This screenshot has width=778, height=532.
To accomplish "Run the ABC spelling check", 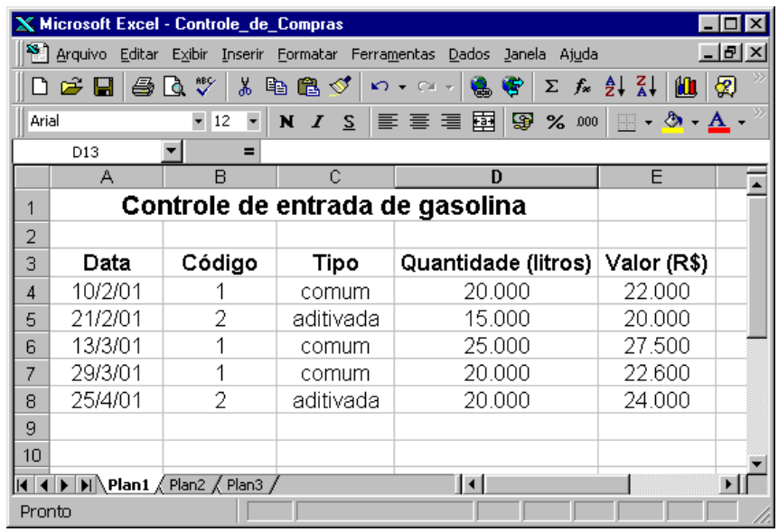I will click(x=205, y=88).
